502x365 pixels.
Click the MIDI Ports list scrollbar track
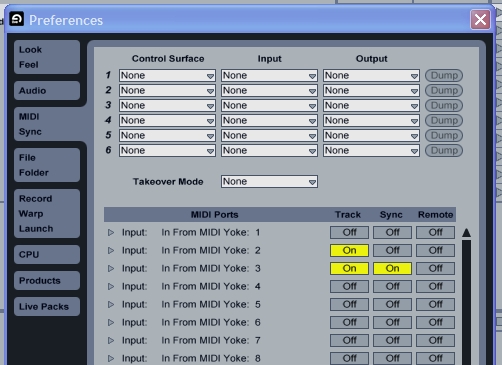tap(466, 302)
